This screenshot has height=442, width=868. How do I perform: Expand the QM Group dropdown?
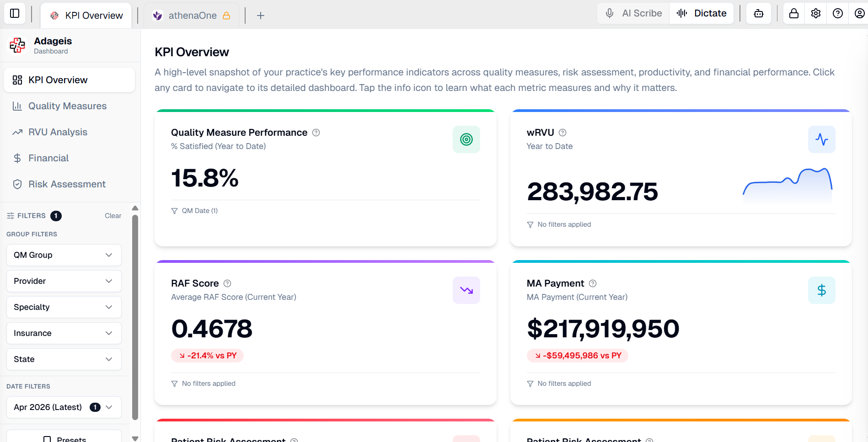pyautogui.click(x=64, y=255)
